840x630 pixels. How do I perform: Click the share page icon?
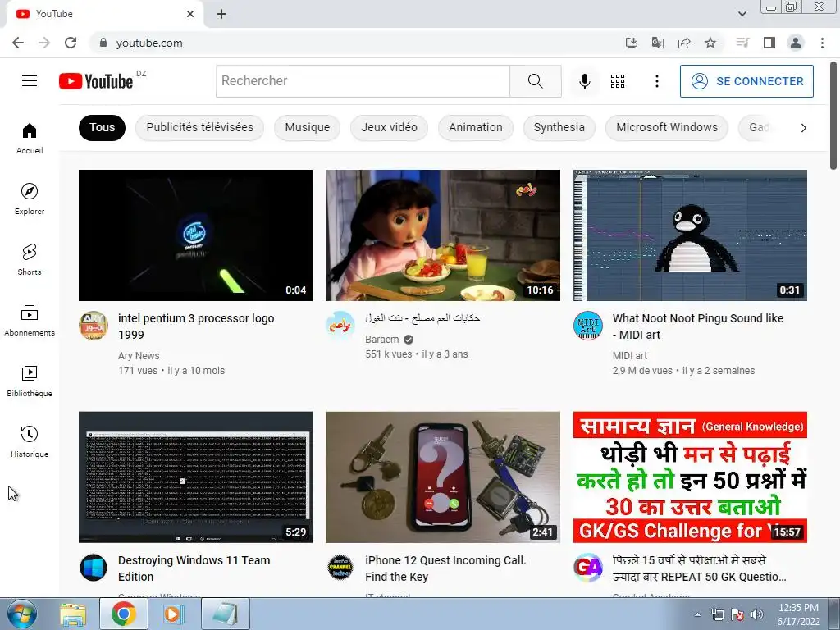click(x=684, y=43)
